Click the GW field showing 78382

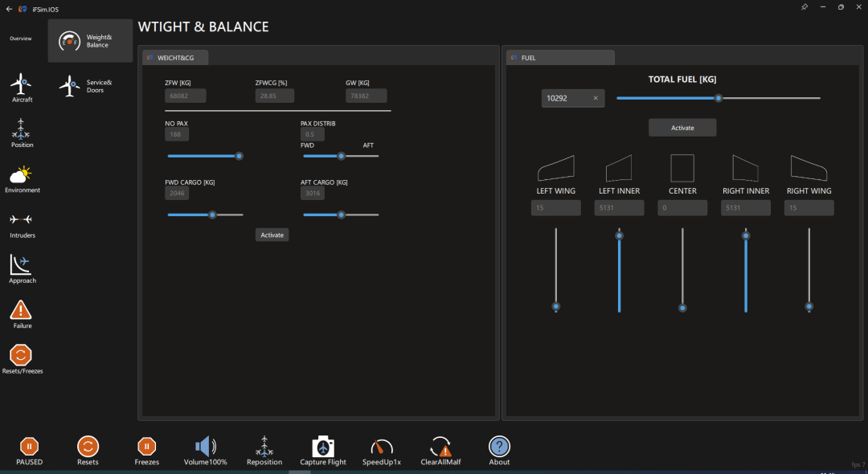click(x=366, y=96)
